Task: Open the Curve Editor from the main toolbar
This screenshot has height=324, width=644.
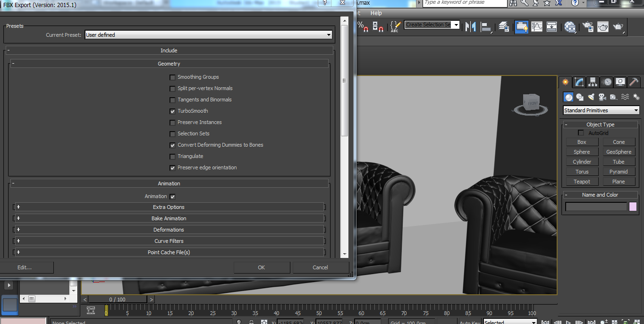Action: 537,27
